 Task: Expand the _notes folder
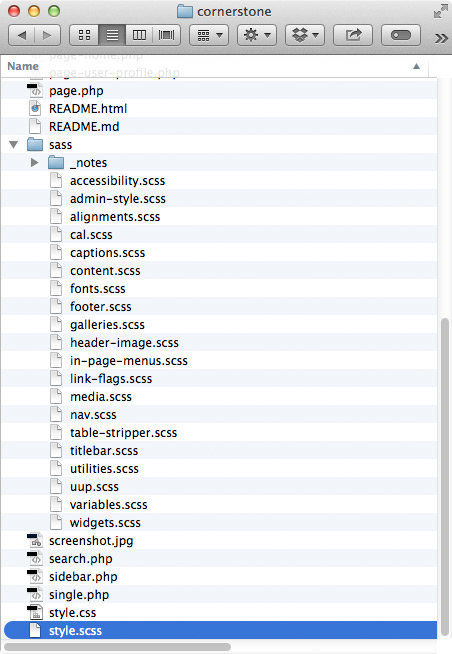(x=35, y=163)
